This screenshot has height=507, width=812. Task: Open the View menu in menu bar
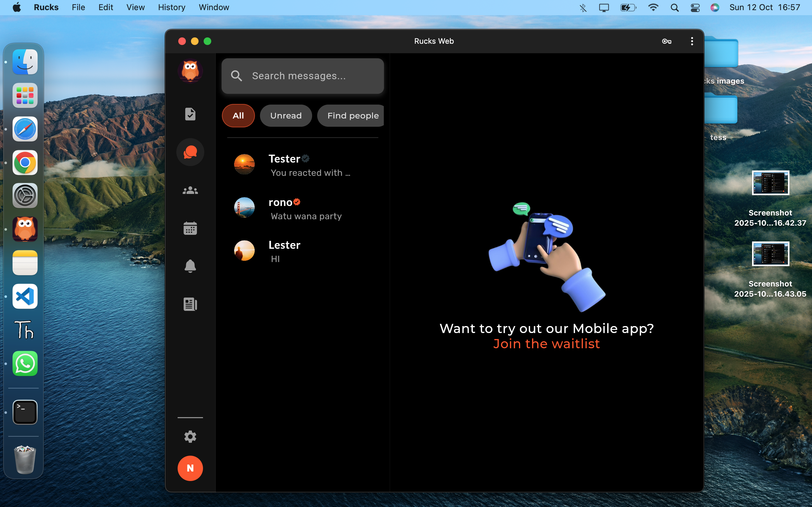[x=135, y=7]
